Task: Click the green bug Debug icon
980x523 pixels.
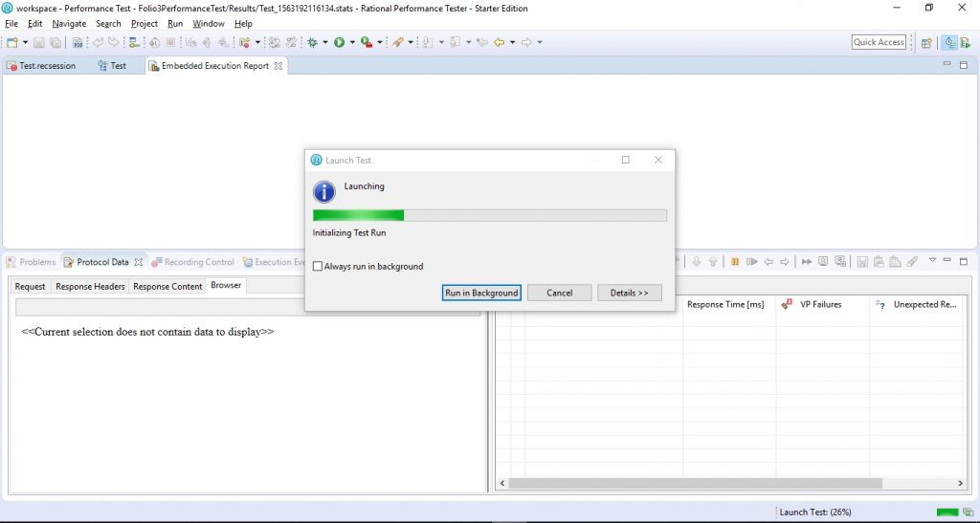Action: point(313,42)
